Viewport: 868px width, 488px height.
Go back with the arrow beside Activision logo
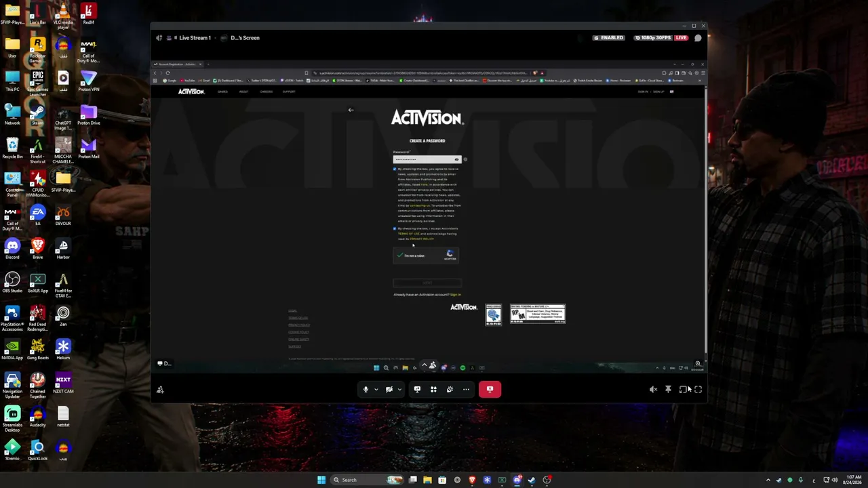coord(351,110)
